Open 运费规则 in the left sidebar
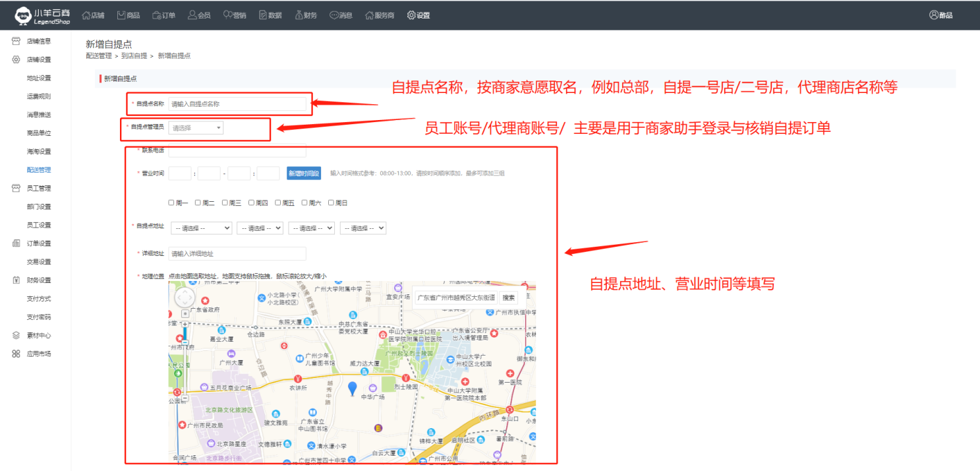Image resolution: width=980 pixels, height=471 pixels. point(38,96)
